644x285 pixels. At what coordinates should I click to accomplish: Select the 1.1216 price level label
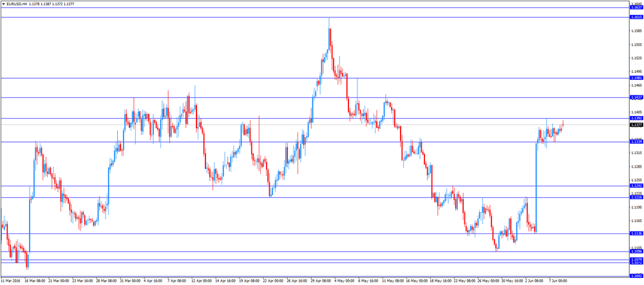coord(637,197)
